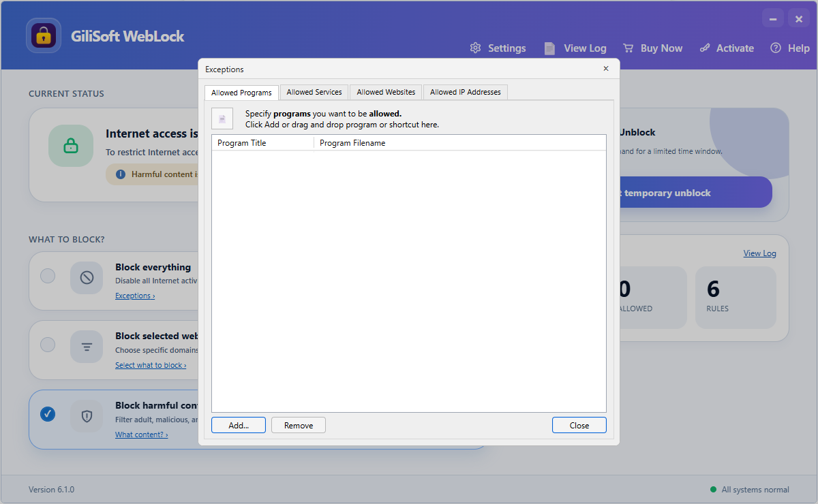Image resolution: width=818 pixels, height=504 pixels.
Task: Switch to the Allowed Services tab
Action: coord(314,92)
